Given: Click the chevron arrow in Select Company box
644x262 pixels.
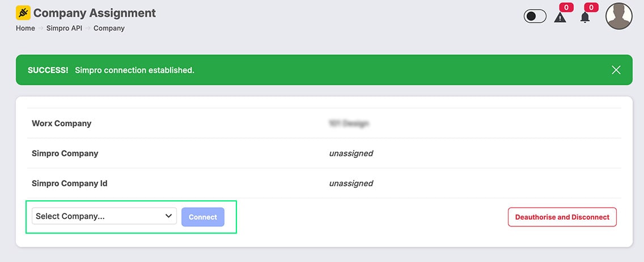Looking at the screenshot, I should (168, 216).
